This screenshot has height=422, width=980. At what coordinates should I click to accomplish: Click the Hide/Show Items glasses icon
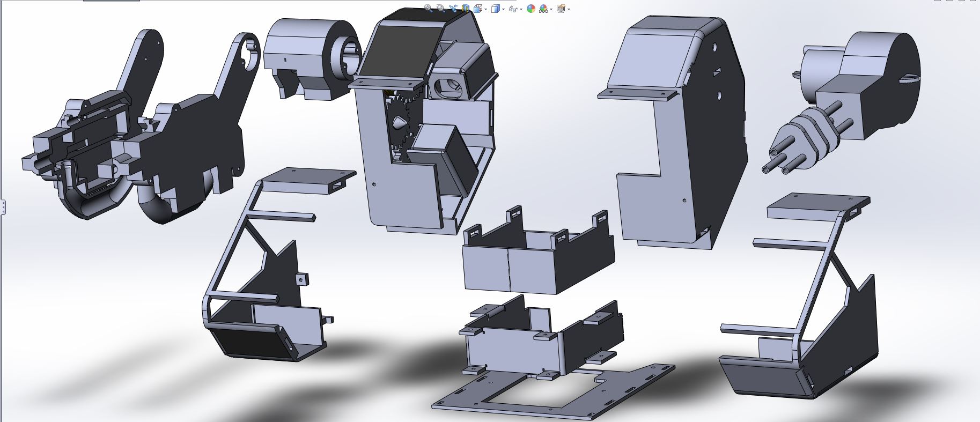[x=513, y=9]
